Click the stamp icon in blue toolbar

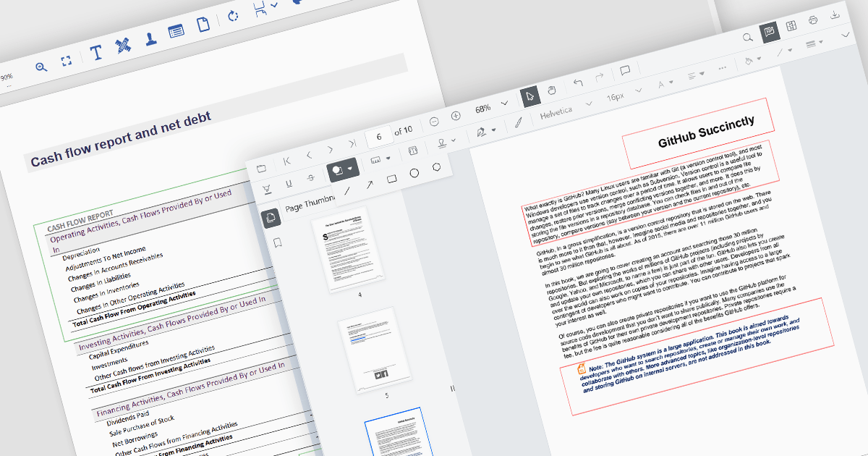pos(151,39)
